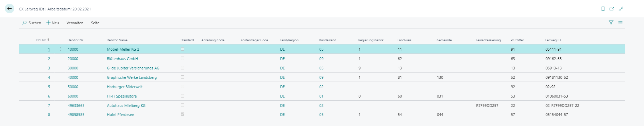Open Bundesland column header menu

pyautogui.click(x=328, y=40)
